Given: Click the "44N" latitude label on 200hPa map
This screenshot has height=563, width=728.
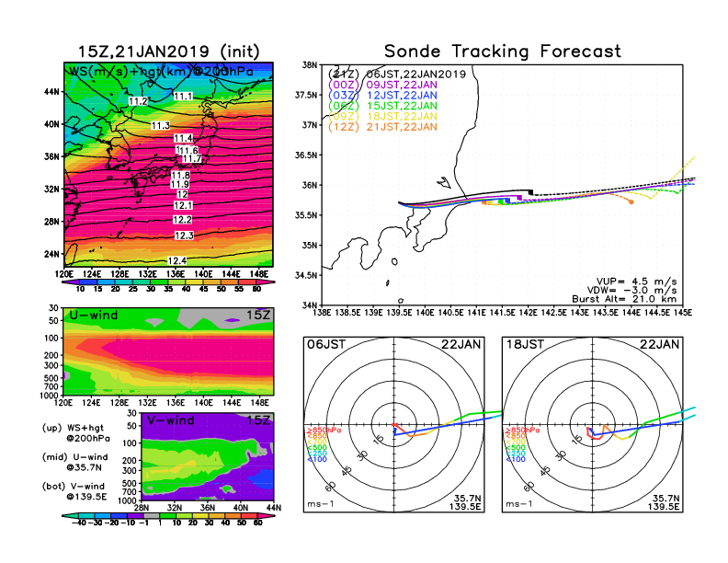Looking at the screenshot, I should 51,92.
